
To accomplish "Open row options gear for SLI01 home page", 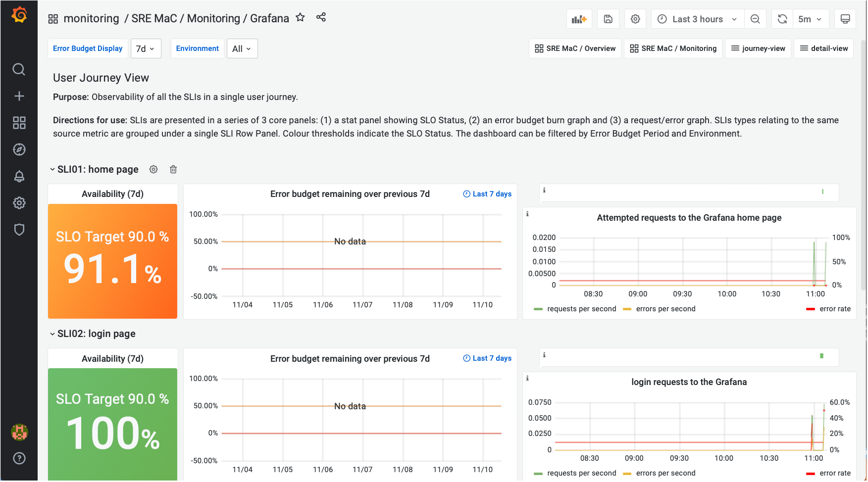I will point(153,169).
